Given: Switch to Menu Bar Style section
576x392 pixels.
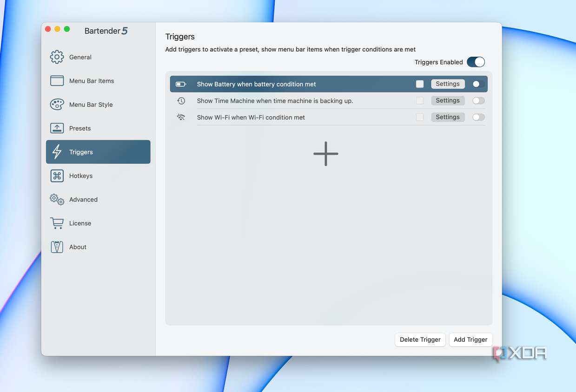Looking at the screenshot, I should click(x=91, y=105).
